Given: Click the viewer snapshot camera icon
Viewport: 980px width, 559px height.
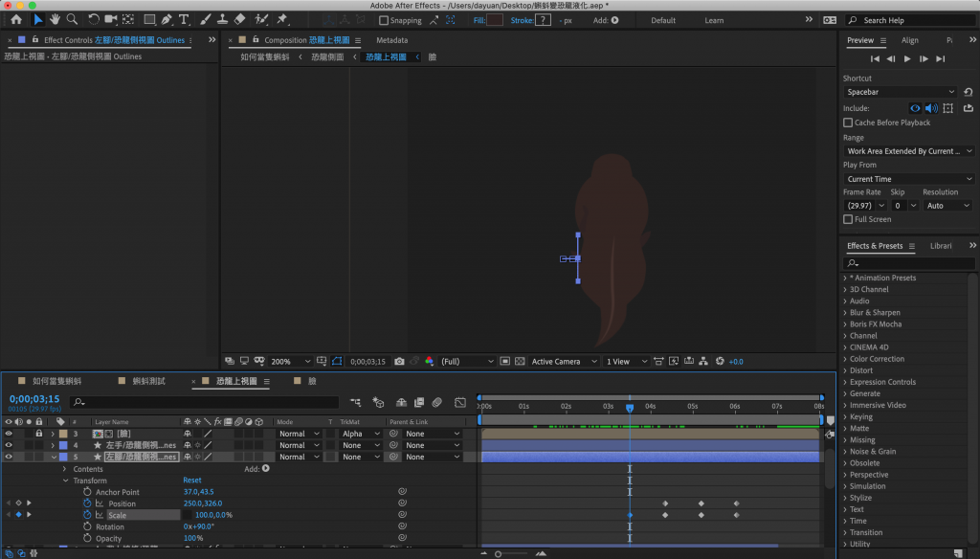Looking at the screenshot, I should [399, 362].
